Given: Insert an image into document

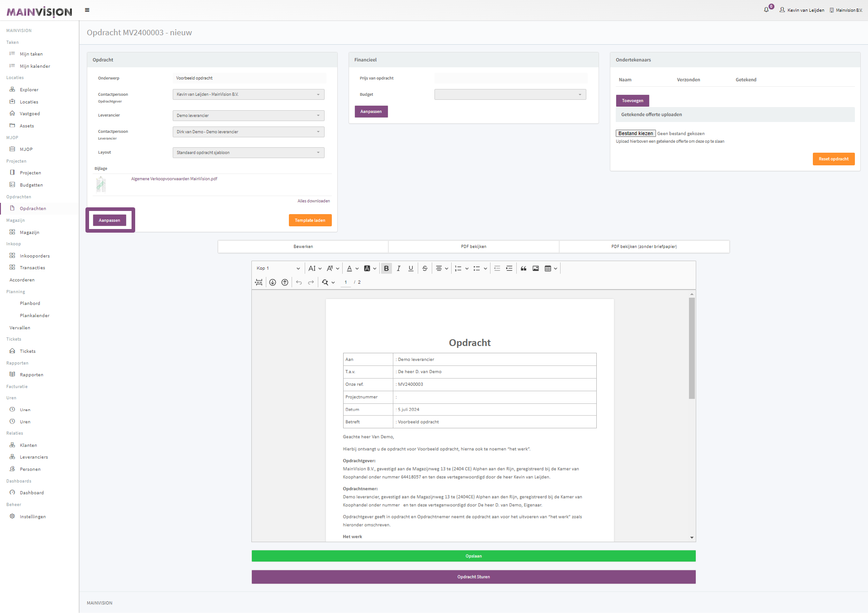Looking at the screenshot, I should [x=536, y=268].
